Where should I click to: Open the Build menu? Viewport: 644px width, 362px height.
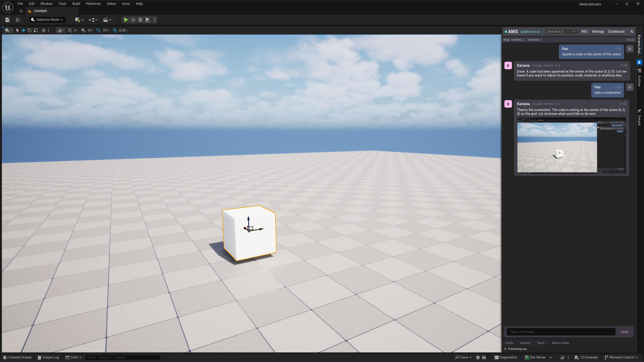point(76,4)
